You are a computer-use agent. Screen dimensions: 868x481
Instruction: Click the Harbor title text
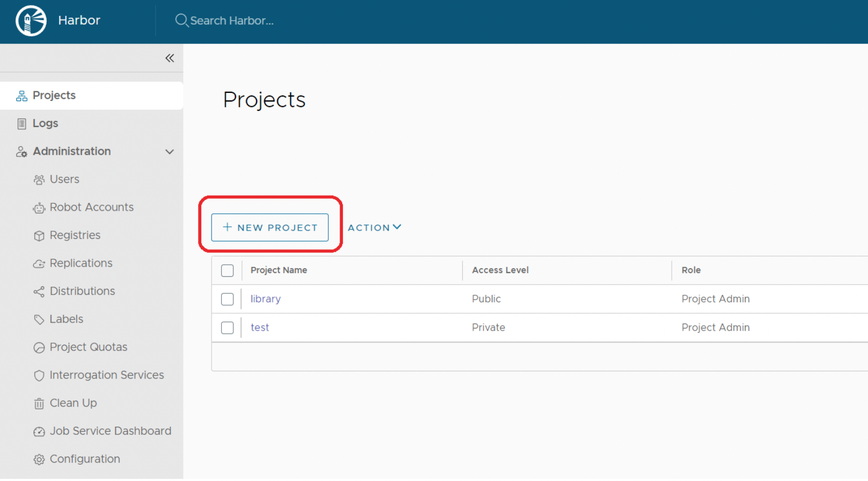79,21
